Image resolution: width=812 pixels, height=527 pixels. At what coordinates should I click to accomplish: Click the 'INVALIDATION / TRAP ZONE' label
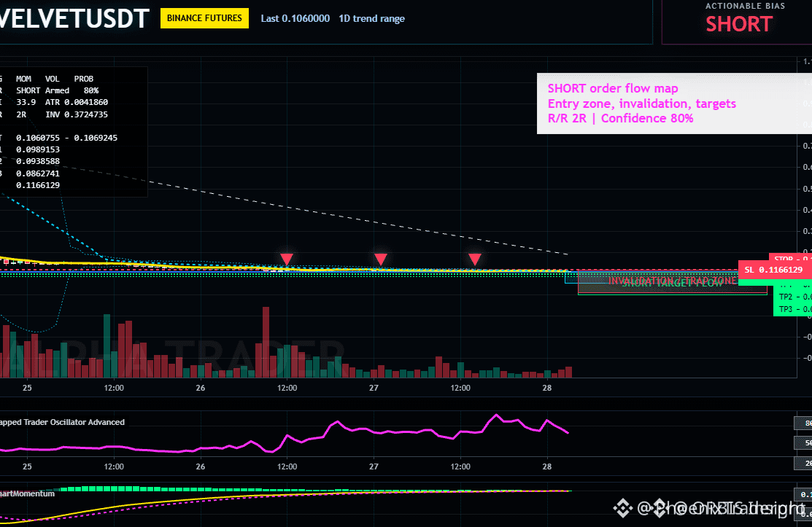click(672, 281)
